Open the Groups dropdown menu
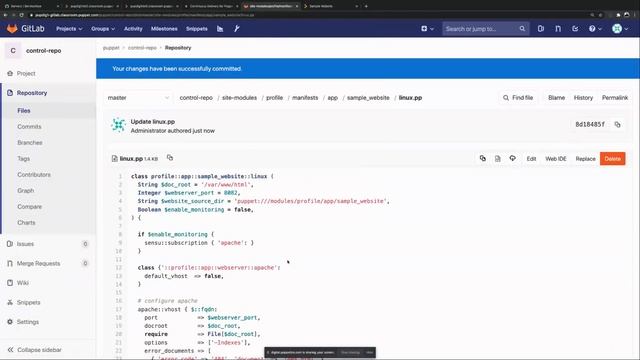This screenshot has width=640, height=360. 103,29
